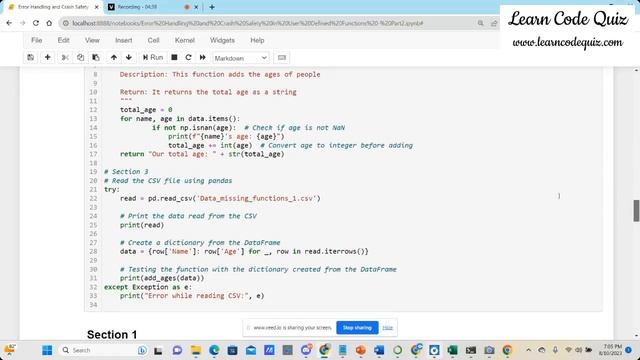The image size is (640, 360).
Task: Share this page icon in address bar
Action: click(494, 23)
